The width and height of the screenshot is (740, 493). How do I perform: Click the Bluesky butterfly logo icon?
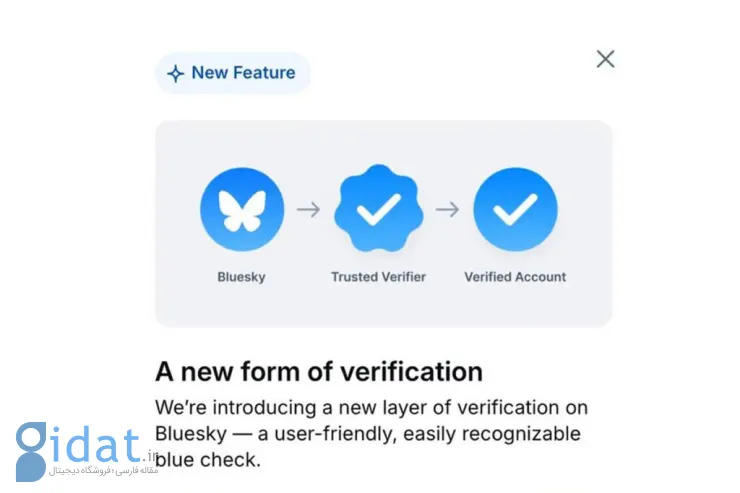coord(242,209)
